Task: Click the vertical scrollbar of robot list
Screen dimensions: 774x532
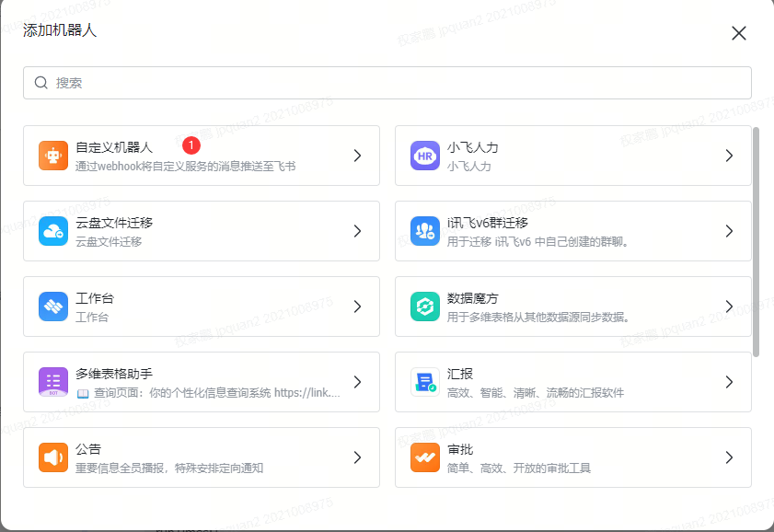Action: [756, 242]
